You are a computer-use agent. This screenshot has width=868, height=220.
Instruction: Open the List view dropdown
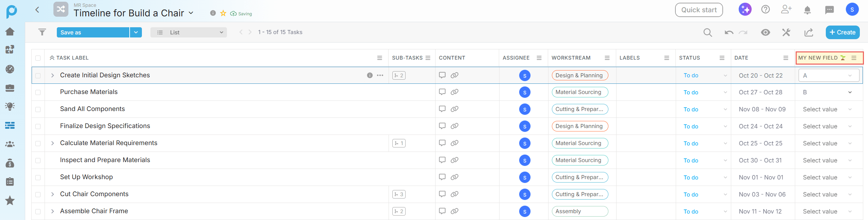tap(189, 32)
